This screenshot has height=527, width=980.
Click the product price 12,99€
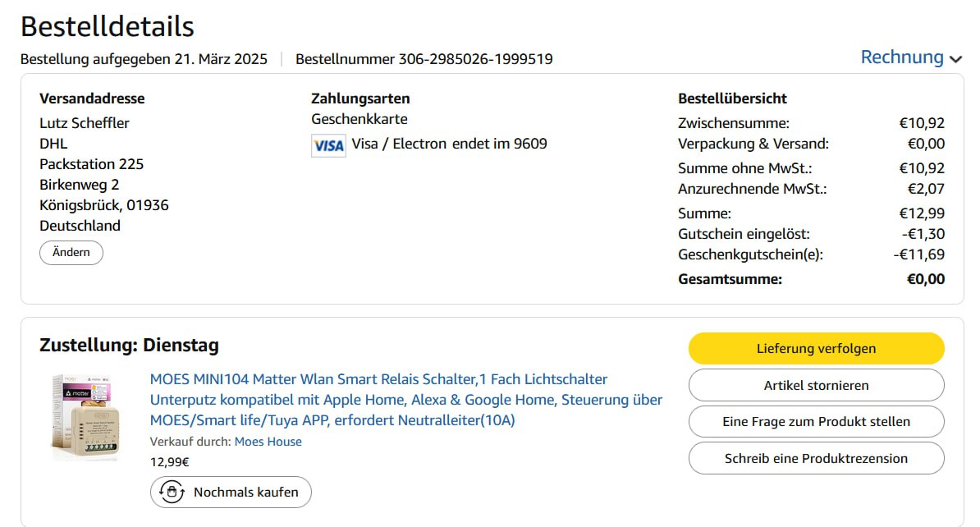[170, 461]
